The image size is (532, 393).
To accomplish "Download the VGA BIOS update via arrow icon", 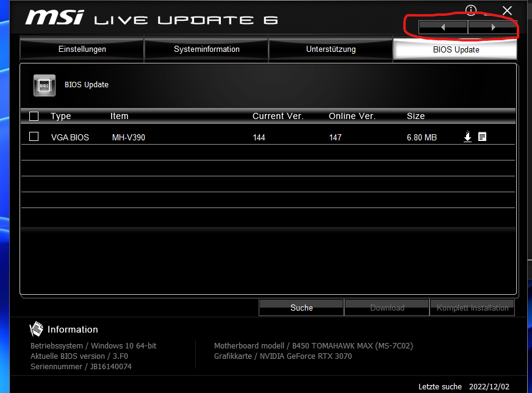I will click(x=467, y=137).
